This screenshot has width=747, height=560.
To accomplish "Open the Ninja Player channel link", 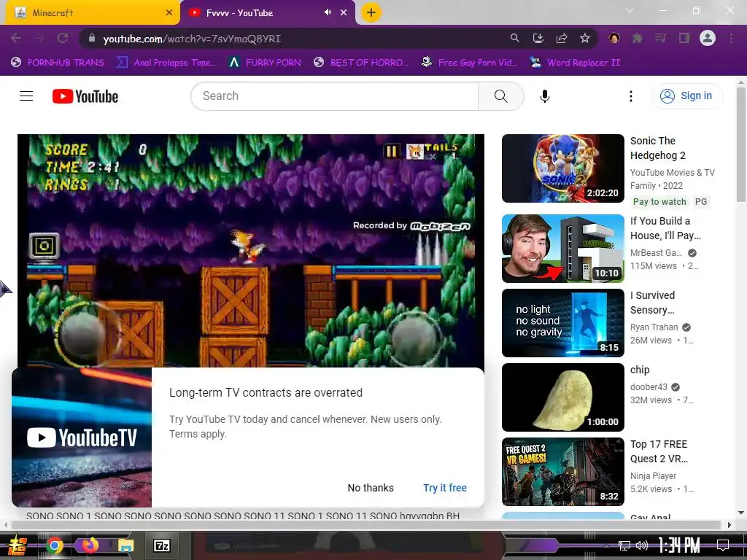I will pos(653,475).
